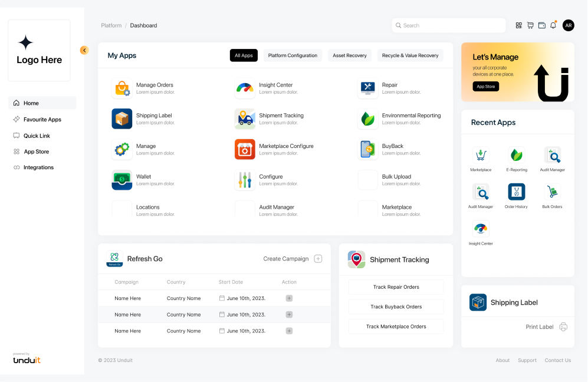Open the QR code scanner icon
This screenshot has width=588, height=382.
519,25
